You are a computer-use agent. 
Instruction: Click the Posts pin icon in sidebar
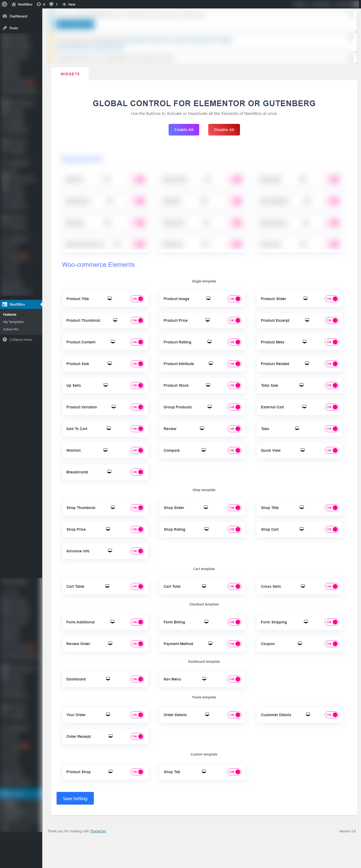(x=5, y=28)
